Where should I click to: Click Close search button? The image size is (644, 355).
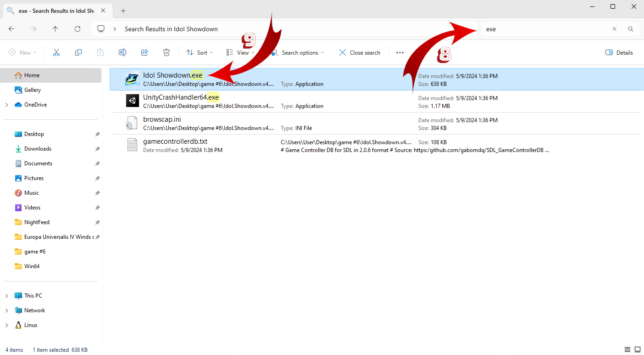pyautogui.click(x=360, y=53)
